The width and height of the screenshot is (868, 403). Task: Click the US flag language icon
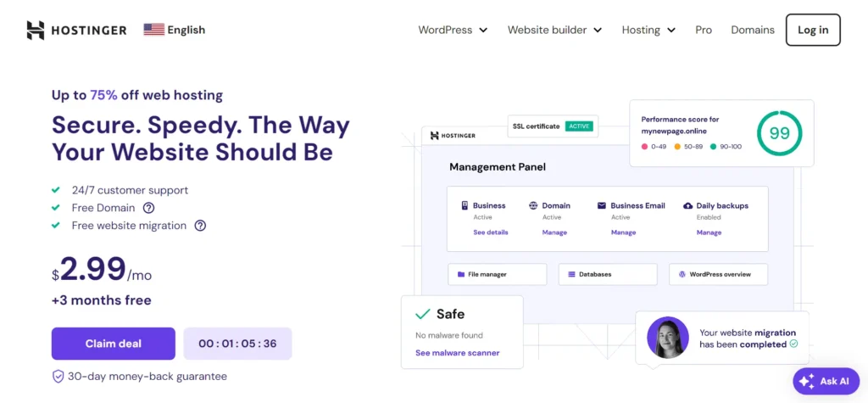tap(153, 30)
